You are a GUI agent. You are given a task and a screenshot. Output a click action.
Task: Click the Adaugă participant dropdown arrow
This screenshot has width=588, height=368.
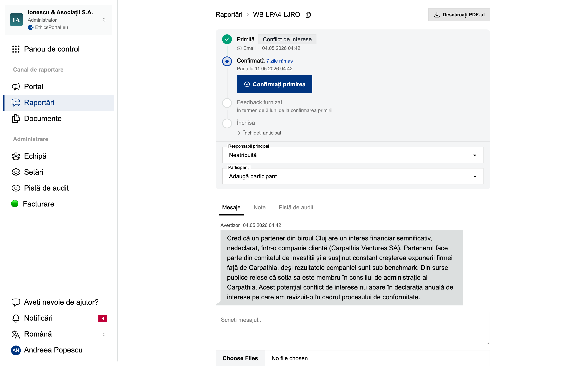(474, 176)
